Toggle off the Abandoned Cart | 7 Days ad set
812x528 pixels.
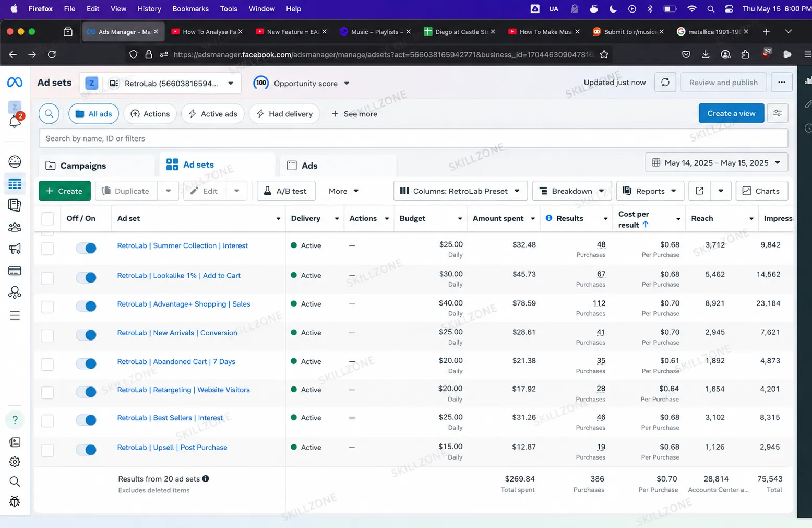86,363
